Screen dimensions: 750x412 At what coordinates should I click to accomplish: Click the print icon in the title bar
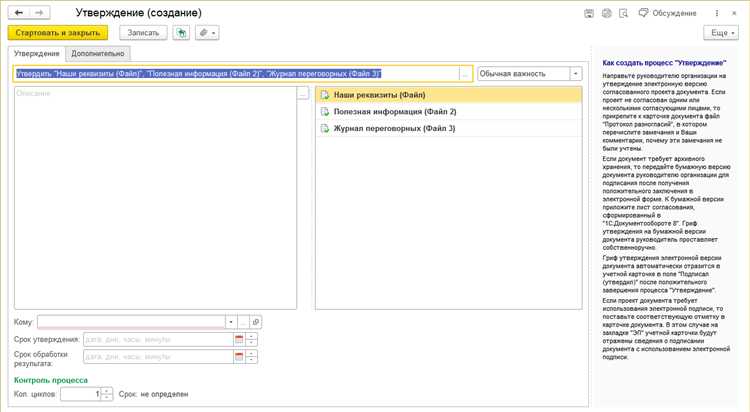pos(607,13)
